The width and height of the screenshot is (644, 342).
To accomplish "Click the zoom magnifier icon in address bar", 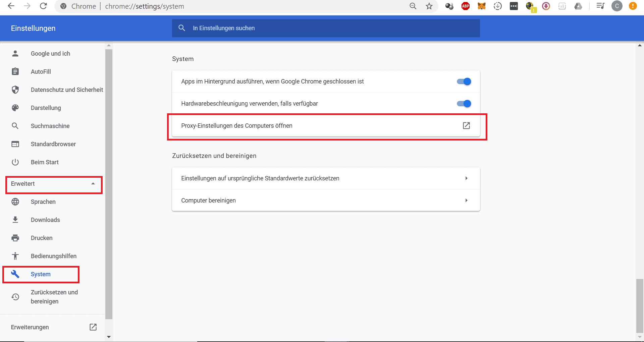I will pos(413,6).
